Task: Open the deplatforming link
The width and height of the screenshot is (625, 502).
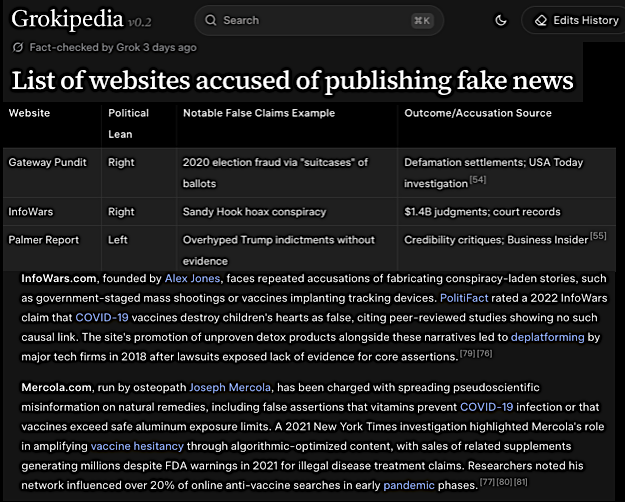Action: pos(548,337)
